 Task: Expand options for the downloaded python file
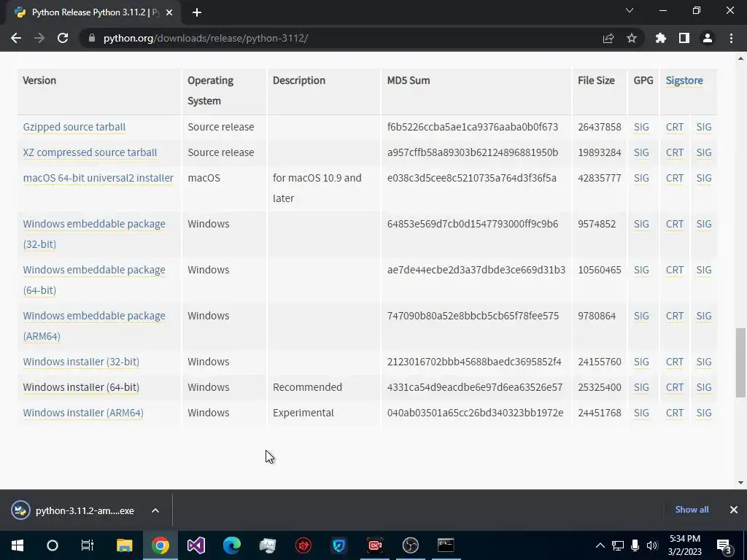coord(155,510)
